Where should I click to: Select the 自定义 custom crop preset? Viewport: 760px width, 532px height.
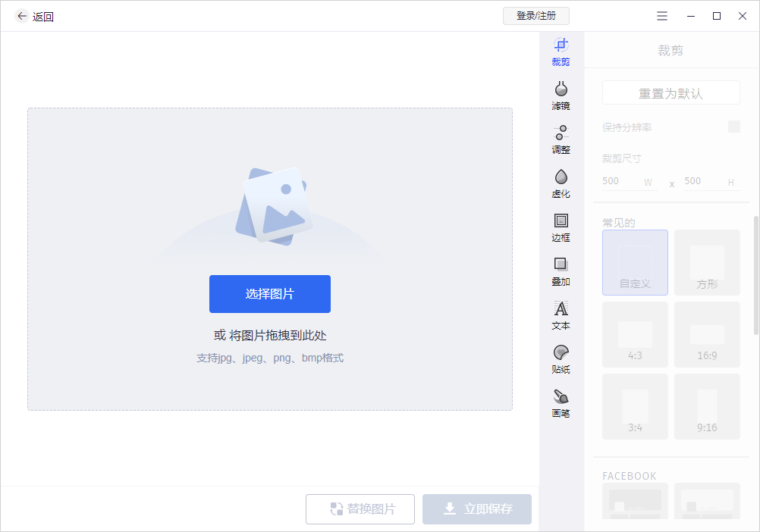(635, 262)
